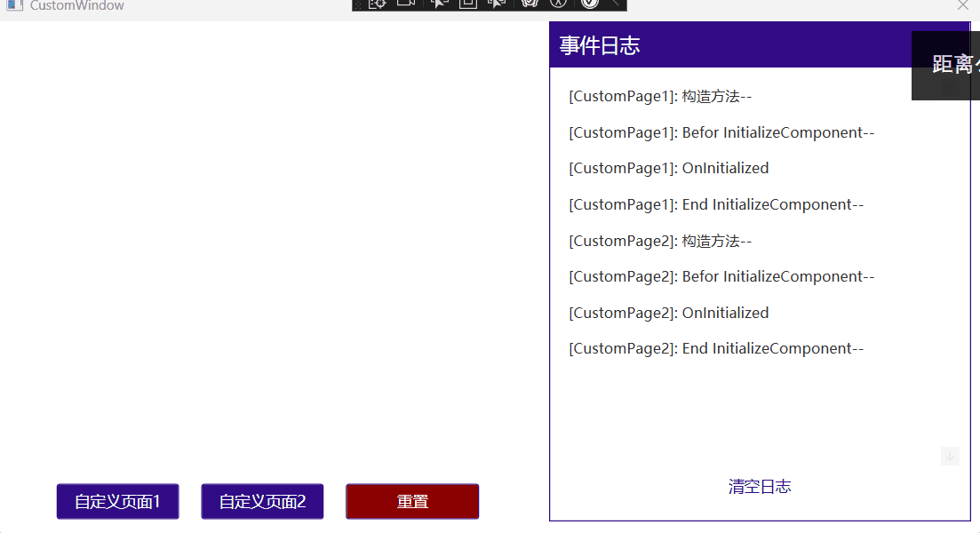Select log line '[CustomPage1]: Befor InitializeComponent--'
Viewport: 980px width, 533px height.
pos(721,132)
